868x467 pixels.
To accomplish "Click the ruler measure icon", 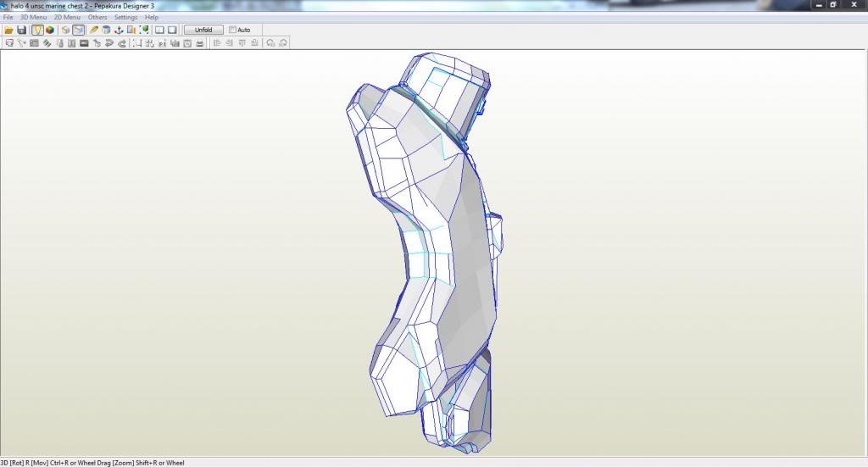I will click(x=131, y=30).
